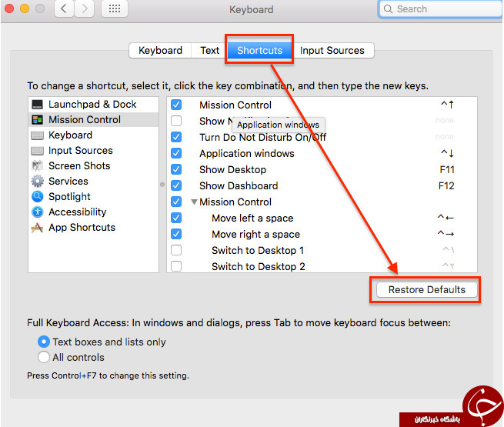Click Application windows key combination Control-Down
Image resolution: width=504 pixels, height=427 pixels.
click(447, 153)
